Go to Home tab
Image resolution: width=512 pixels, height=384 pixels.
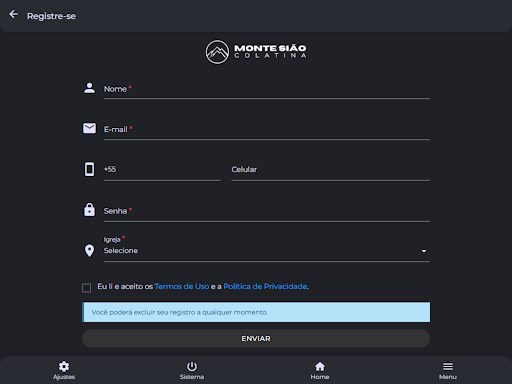pos(320,370)
